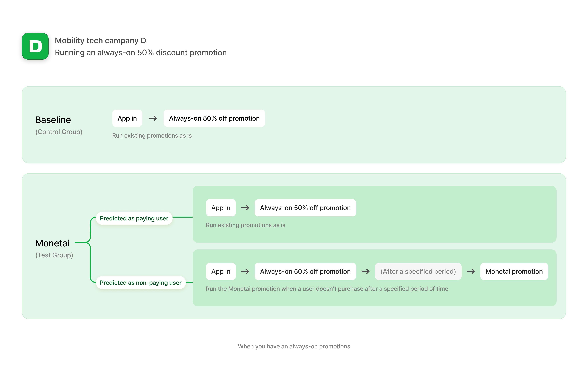The image size is (588, 372).
Task: Click the green D company logo
Action: (35, 46)
